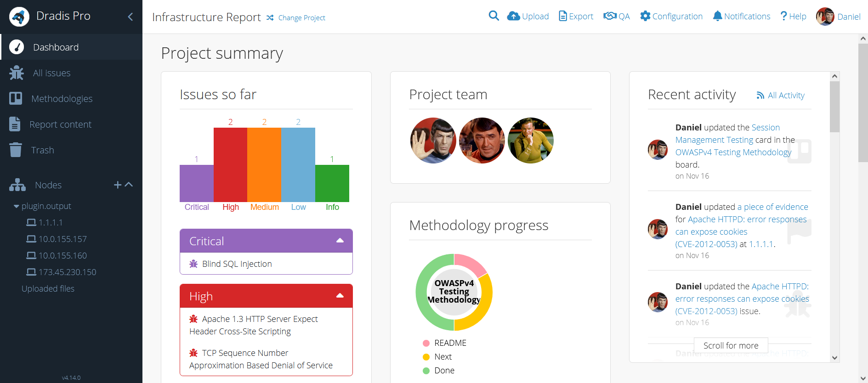Open TCP Sequence Number Approximation issue
The height and width of the screenshot is (383, 868).
pos(261,359)
